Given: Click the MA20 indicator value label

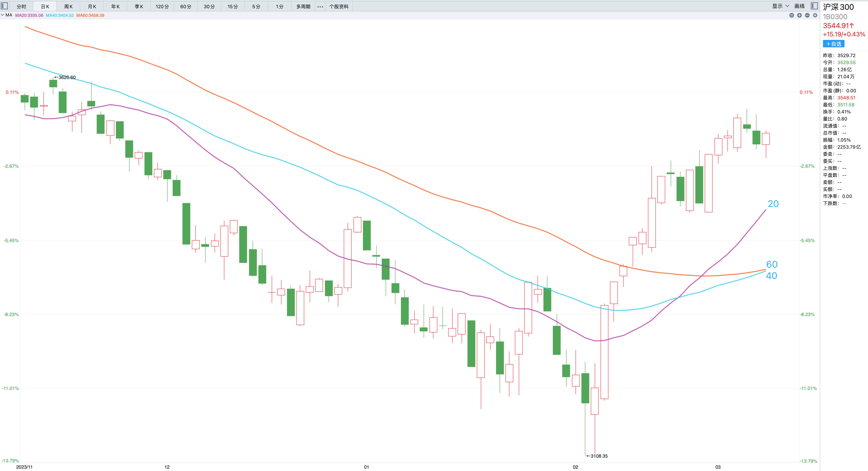Looking at the screenshot, I should tap(29, 15).
